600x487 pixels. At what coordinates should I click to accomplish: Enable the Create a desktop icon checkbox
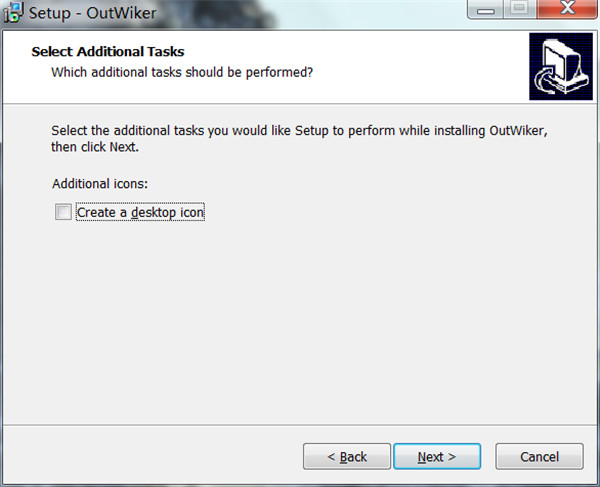63,212
